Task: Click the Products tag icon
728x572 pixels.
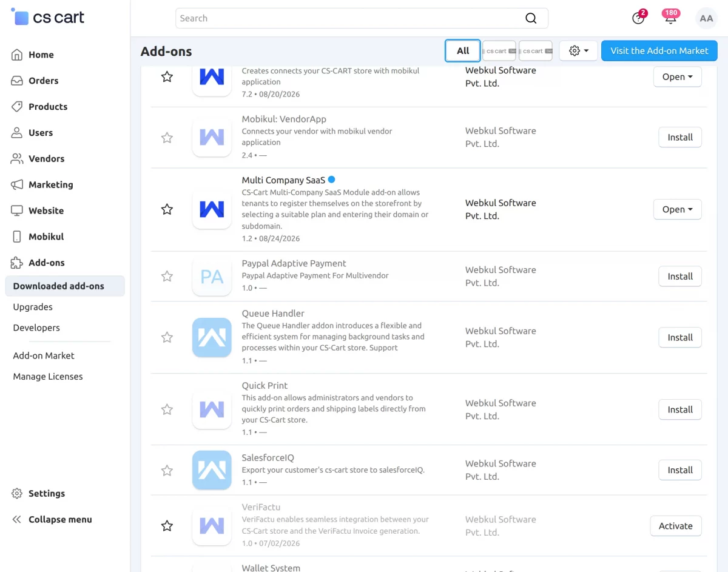Action: tap(17, 107)
